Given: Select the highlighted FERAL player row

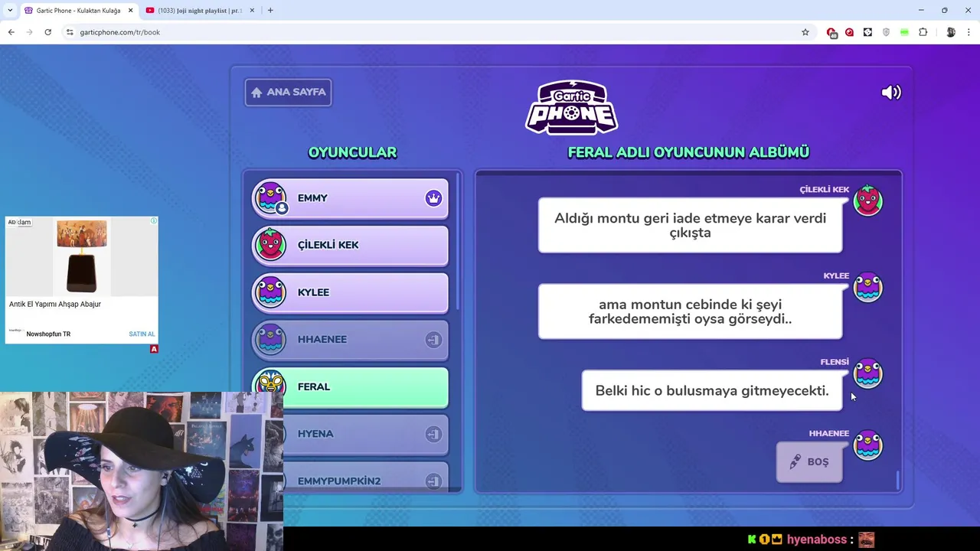Looking at the screenshot, I should (x=351, y=387).
